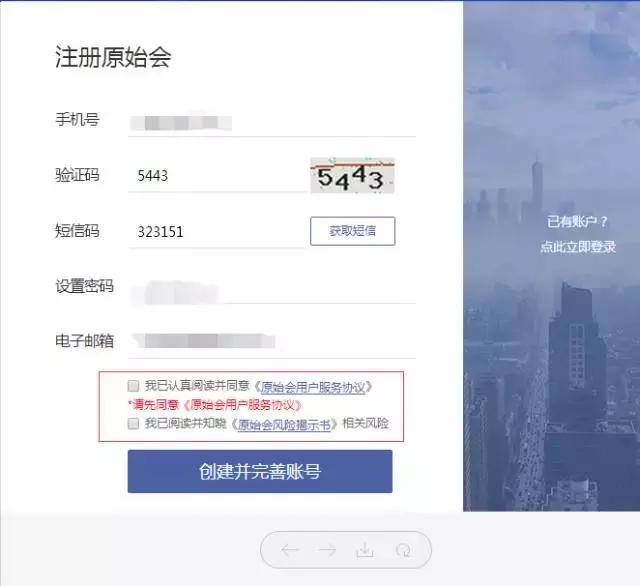Click the red 请先同意 warning message
The height and width of the screenshot is (586, 640).
(215, 405)
